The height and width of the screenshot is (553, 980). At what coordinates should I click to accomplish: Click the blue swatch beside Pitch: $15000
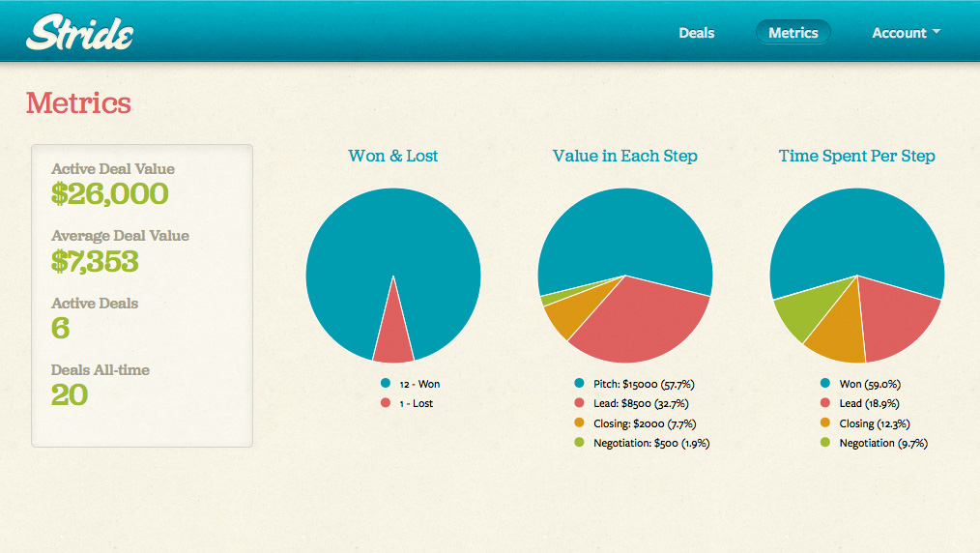click(x=579, y=383)
